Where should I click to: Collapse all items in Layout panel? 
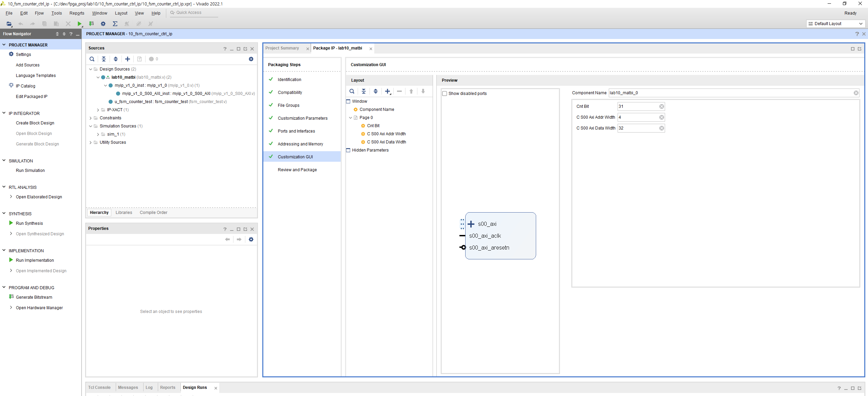364,91
